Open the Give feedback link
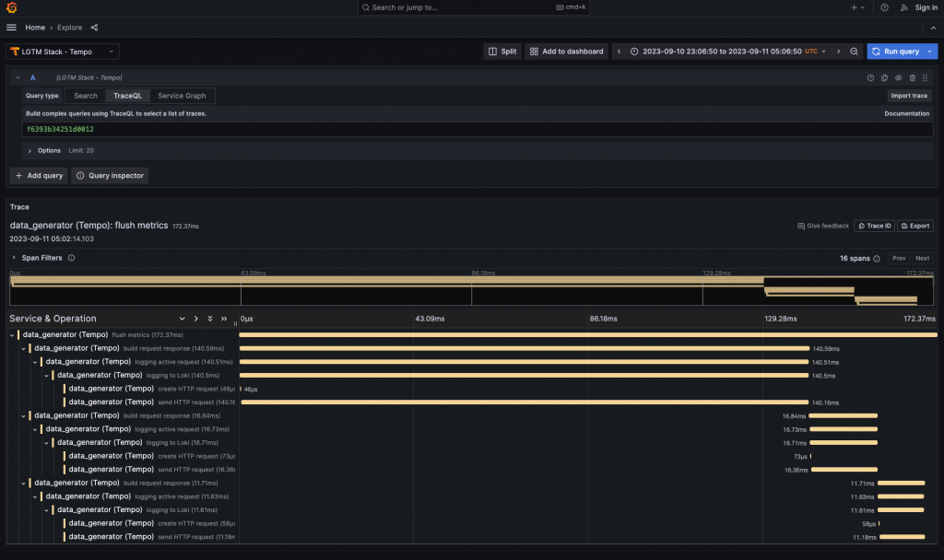Viewport: 944px width, 560px height. tap(823, 227)
